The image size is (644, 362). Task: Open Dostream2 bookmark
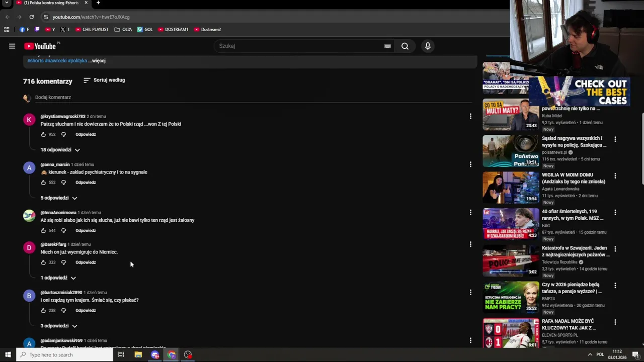click(207, 30)
